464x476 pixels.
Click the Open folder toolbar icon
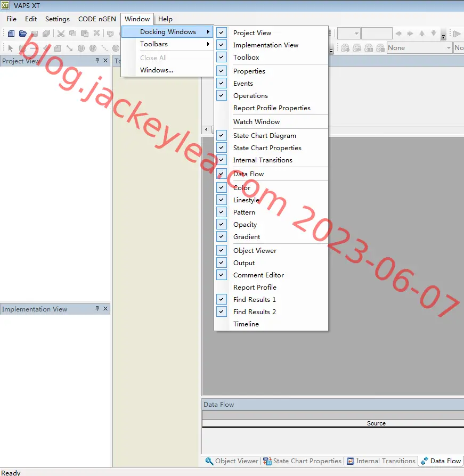click(23, 34)
